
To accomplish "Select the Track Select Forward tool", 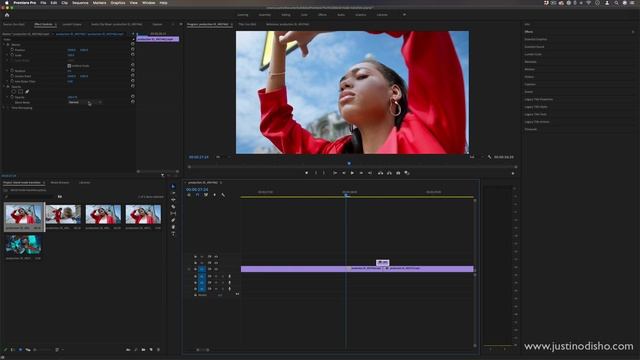I will point(173,193).
